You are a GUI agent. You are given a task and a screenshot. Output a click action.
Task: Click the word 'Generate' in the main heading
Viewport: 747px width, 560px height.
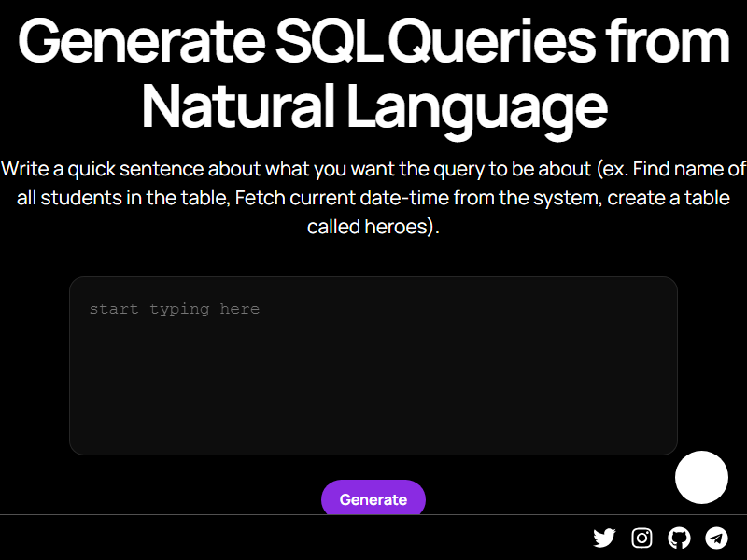[142, 41]
